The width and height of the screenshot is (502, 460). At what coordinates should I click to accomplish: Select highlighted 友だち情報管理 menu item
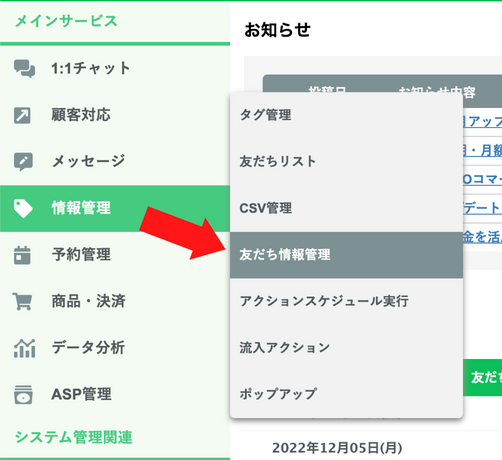346,255
